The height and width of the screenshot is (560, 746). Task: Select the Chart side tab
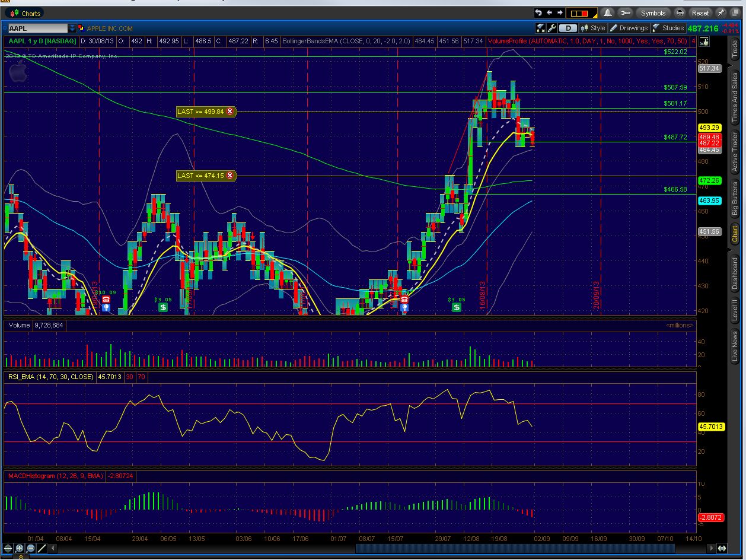[735, 234]
